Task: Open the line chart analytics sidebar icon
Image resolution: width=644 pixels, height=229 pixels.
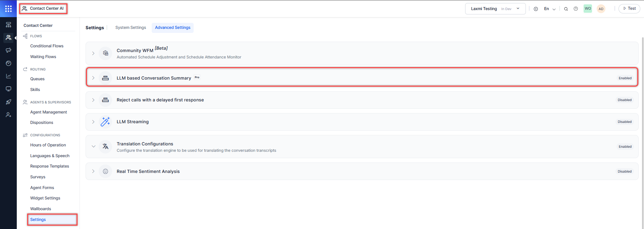Action: click(x=8, y=76)
